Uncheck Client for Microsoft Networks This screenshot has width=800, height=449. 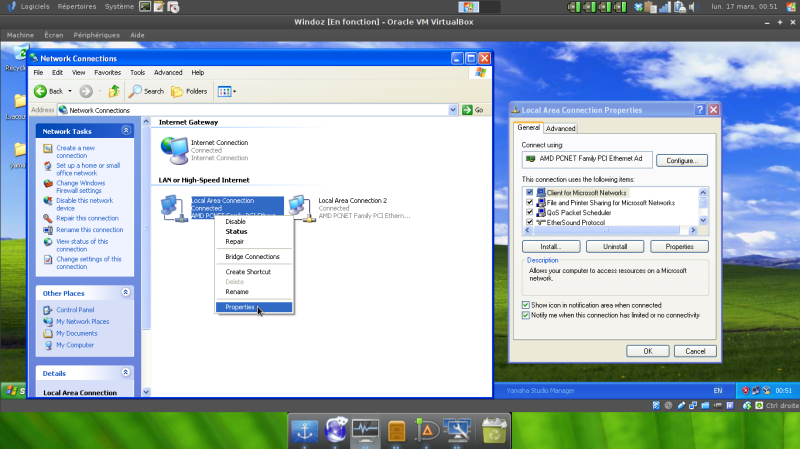point(530,192)
